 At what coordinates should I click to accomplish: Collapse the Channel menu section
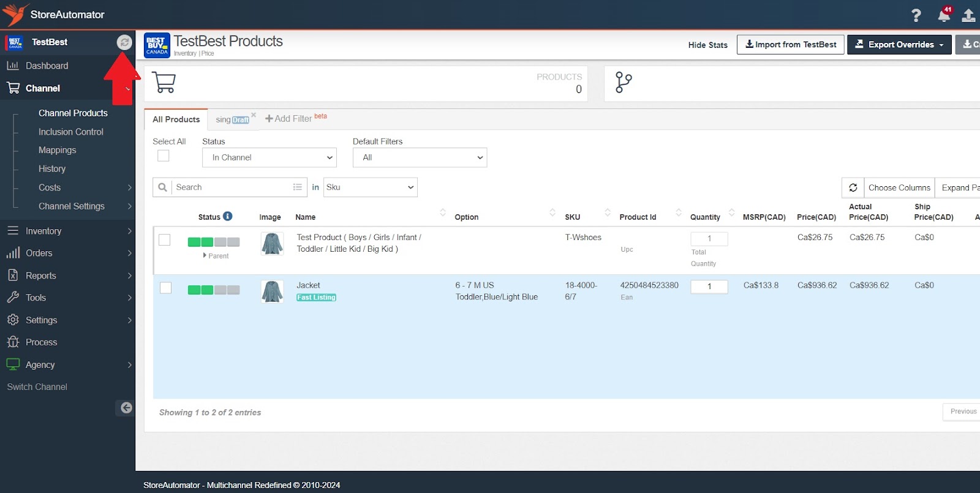click(127, 89)
